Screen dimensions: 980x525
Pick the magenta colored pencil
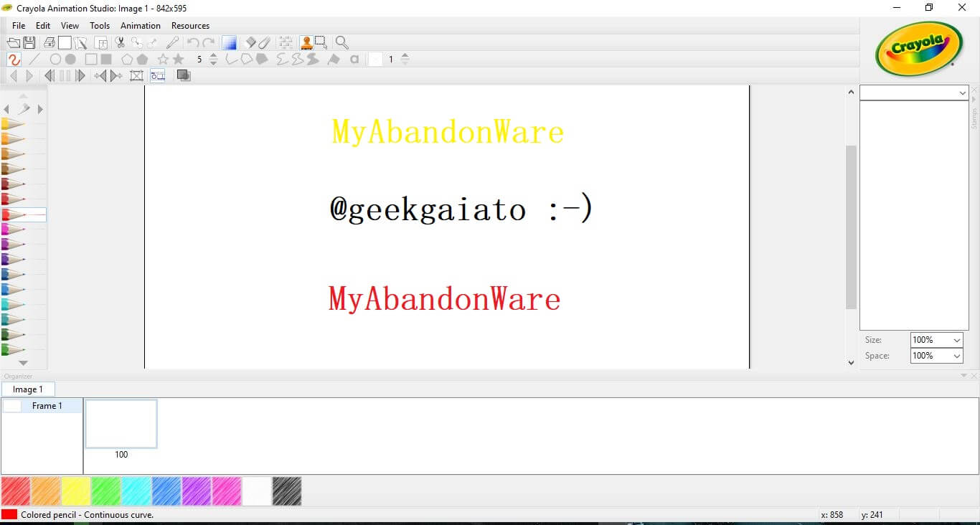14,230
